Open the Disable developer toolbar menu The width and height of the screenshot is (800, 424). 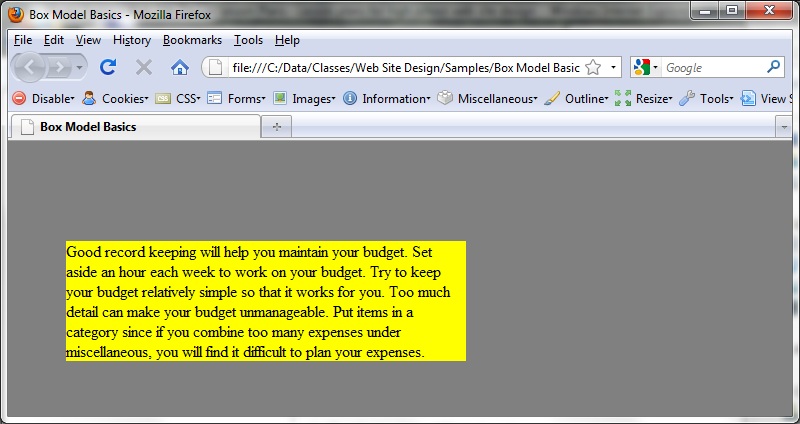[53, 98]
